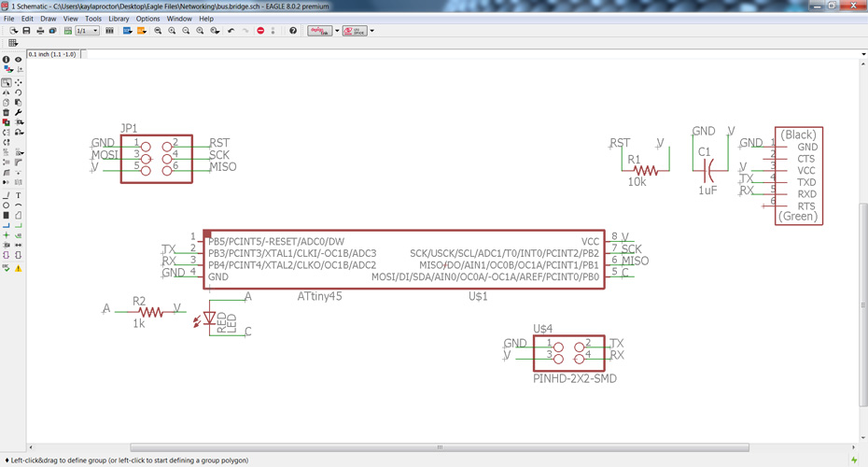Open the Zoom select dropdown icon
The image size is (868, 467).
[215, 31]
